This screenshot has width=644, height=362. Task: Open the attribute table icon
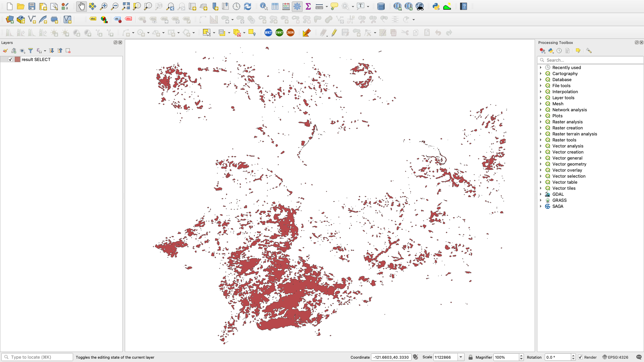tap(275, 6)
